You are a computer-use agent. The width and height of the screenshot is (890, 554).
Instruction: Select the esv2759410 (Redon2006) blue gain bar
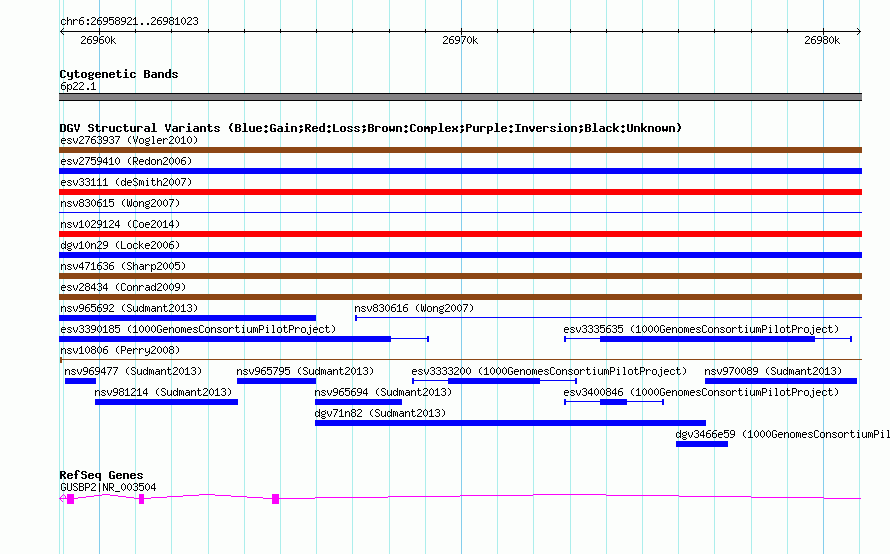pyautogui.click(x=460, y=171)
